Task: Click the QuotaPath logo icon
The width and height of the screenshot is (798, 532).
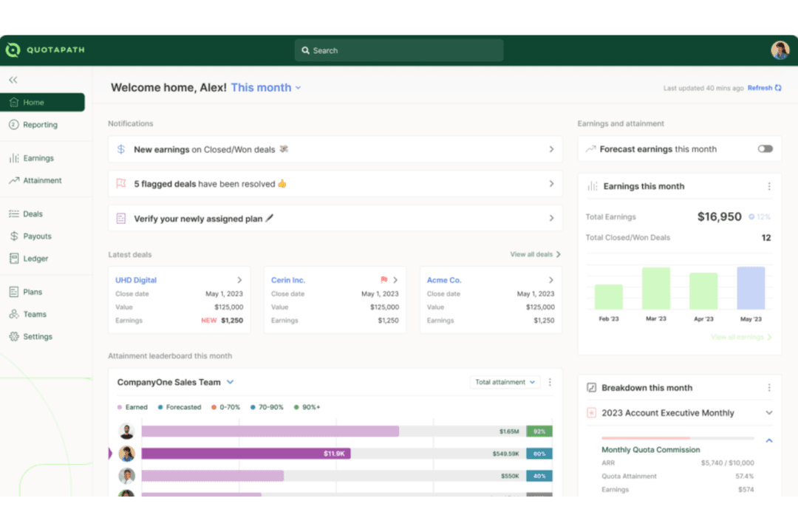Action: pyautogui.click(x=13, y=50)
